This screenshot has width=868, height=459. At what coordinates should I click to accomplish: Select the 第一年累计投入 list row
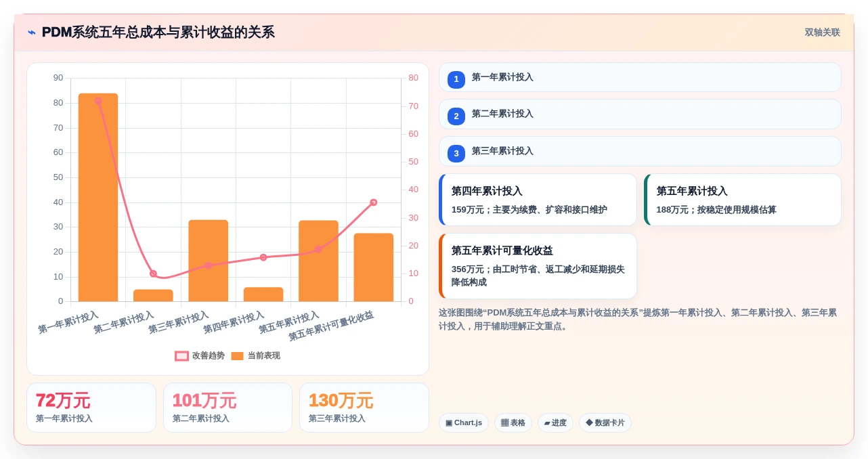[x=640, y=77]
